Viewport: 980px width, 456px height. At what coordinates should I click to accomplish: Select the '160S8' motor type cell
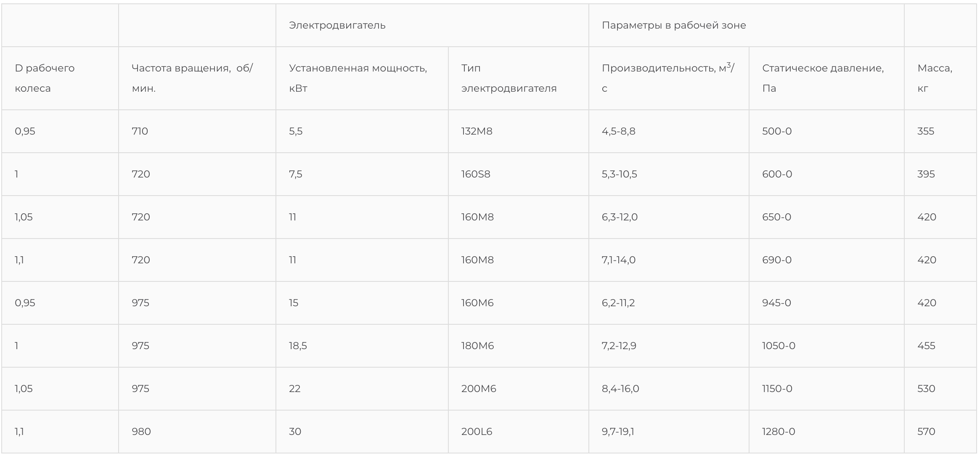coord(475,174)
